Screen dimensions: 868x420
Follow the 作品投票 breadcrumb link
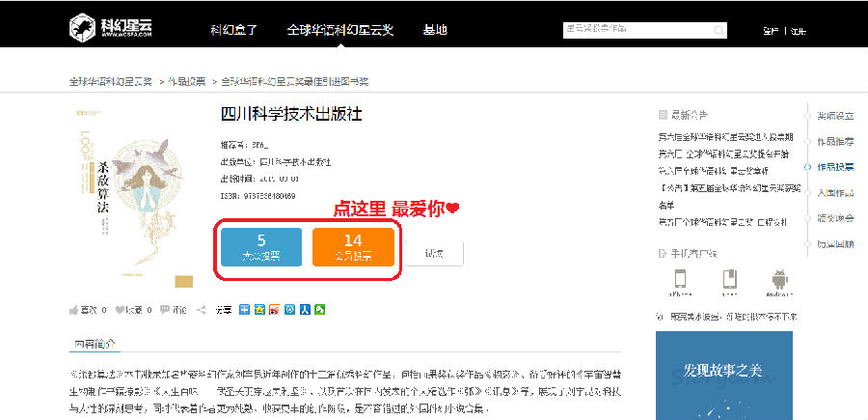[x=186, y=82]
